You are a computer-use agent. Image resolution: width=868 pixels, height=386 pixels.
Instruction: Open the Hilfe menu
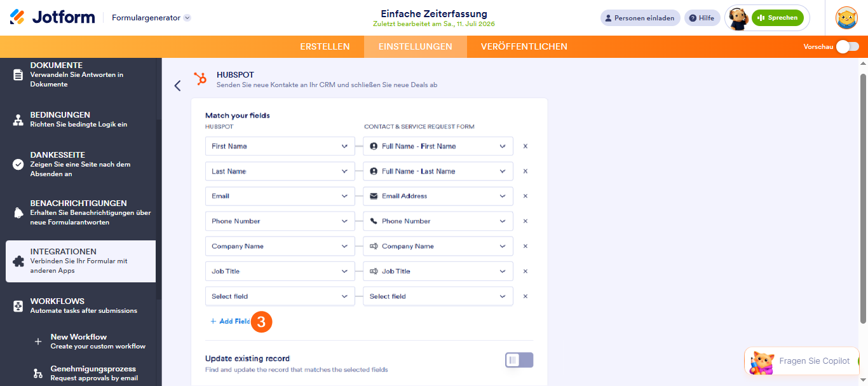tap(702, 18)
